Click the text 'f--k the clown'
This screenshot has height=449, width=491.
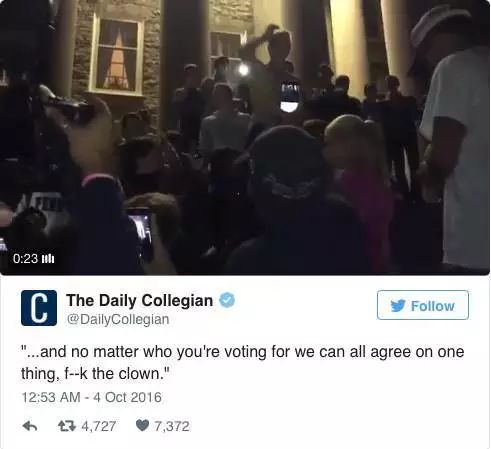click(x=112, y=374)
